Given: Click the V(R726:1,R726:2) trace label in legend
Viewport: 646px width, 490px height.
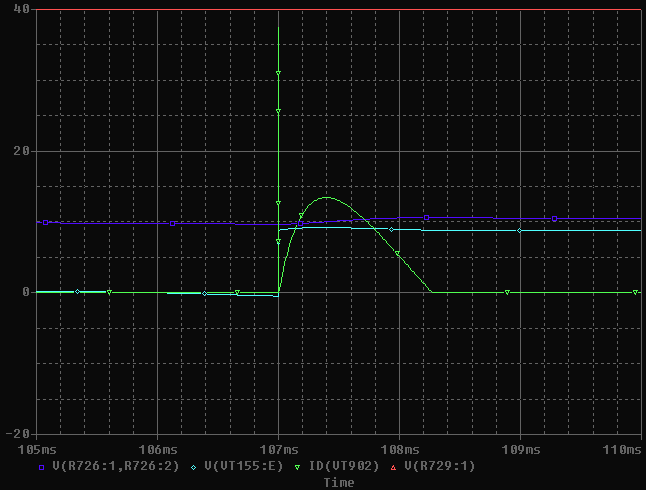Looking at the screenshot, I should click(x=116, y=466).
